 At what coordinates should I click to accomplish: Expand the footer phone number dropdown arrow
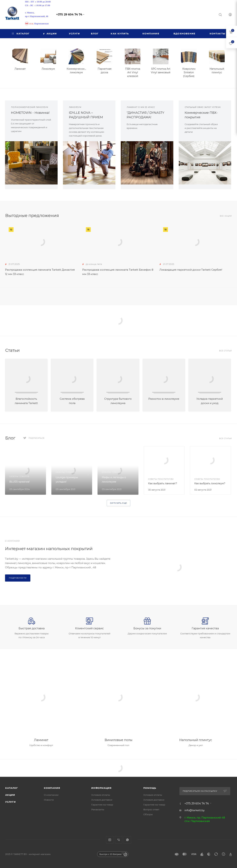click(x=211, y=803)
